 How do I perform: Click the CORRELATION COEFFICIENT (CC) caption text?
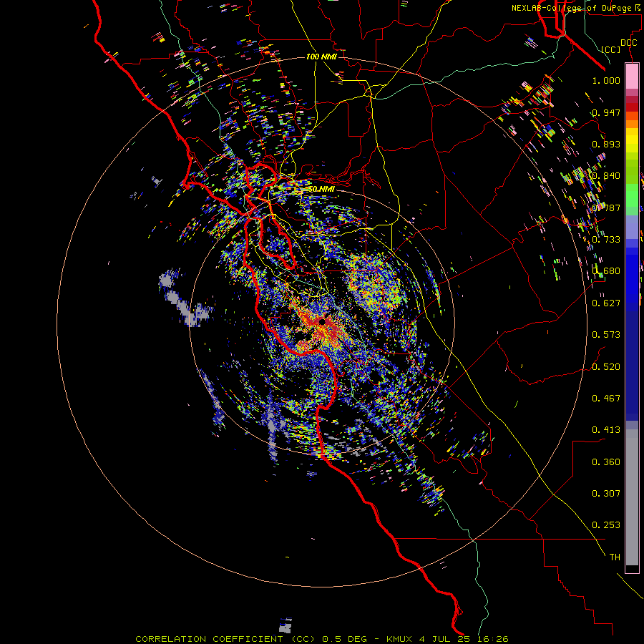click(225, 639)
